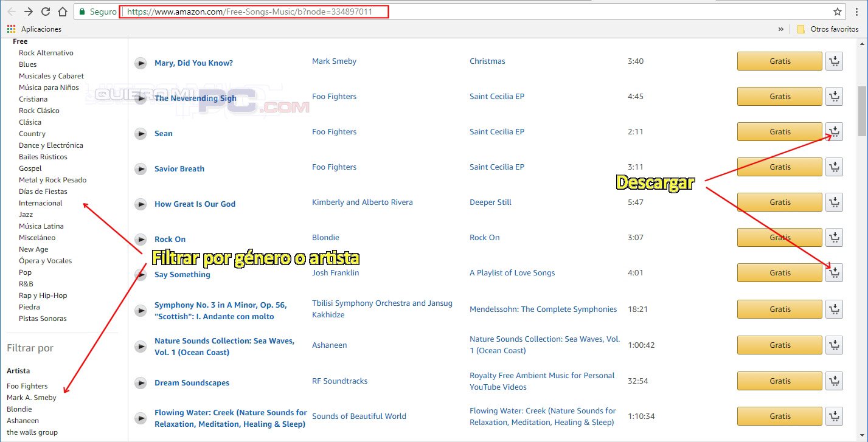Screen dimensions: 868x442
Task: Select the Jazz genre
Action: [26, 215]
